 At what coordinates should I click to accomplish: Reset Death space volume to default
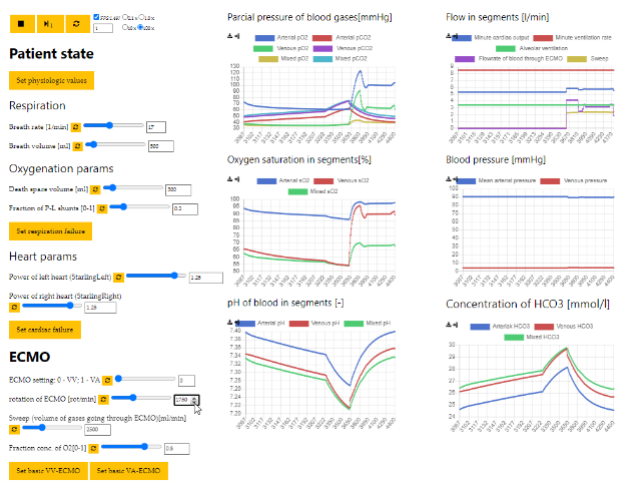coord(95,188)
